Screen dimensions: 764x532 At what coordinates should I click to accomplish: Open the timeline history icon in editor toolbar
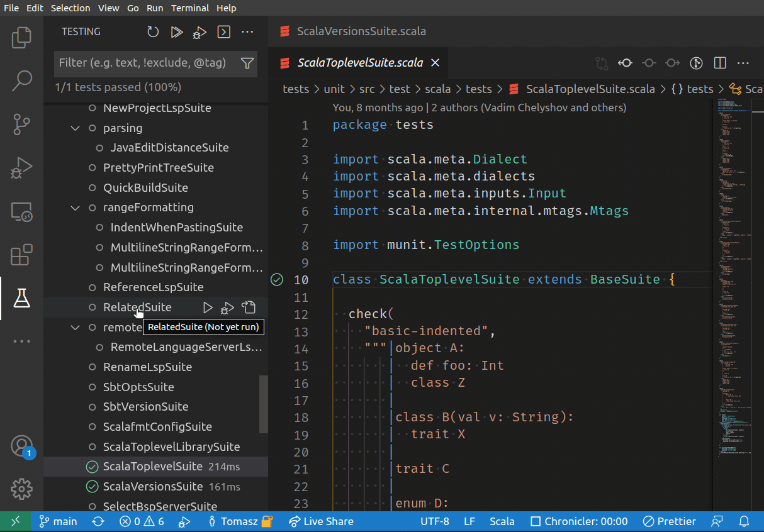pos(696,63)
